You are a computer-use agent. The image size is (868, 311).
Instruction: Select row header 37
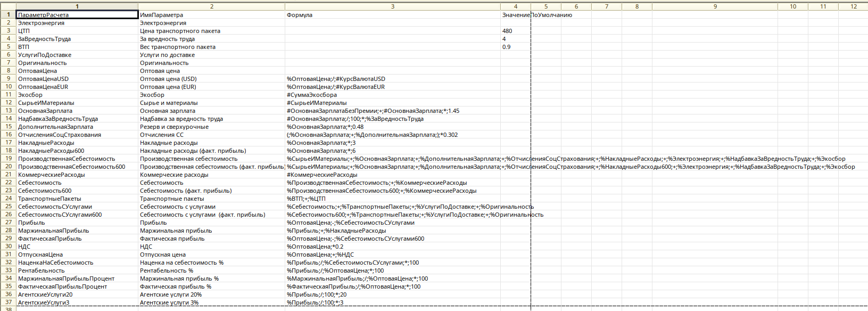(9, 302)
